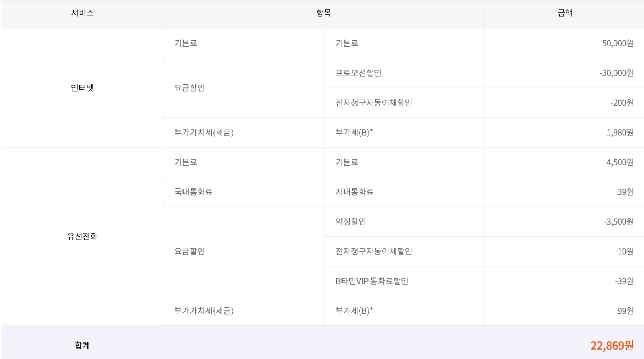644x359 pixels.
Task: Select the -3,500원 contract discount amount
Action: [618, 222]
